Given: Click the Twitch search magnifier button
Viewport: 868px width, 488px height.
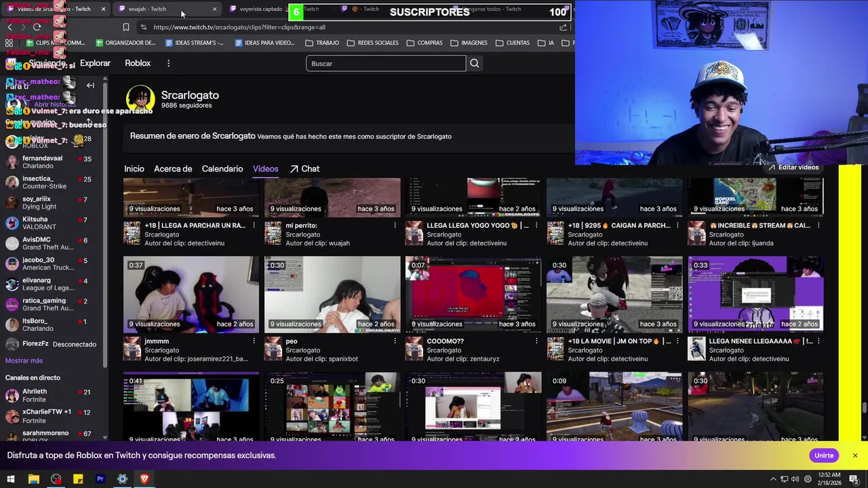Looking at the screenshot, I should 475,63.
